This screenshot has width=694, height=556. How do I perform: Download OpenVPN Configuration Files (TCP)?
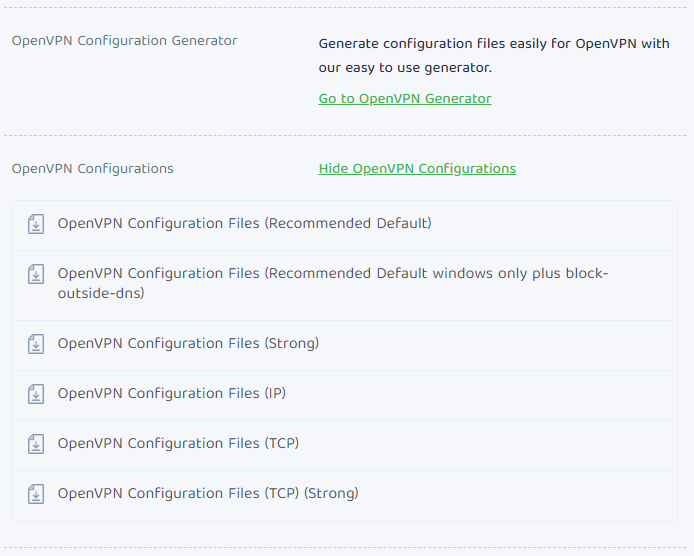pyautogui.click(x=178, y=444)
